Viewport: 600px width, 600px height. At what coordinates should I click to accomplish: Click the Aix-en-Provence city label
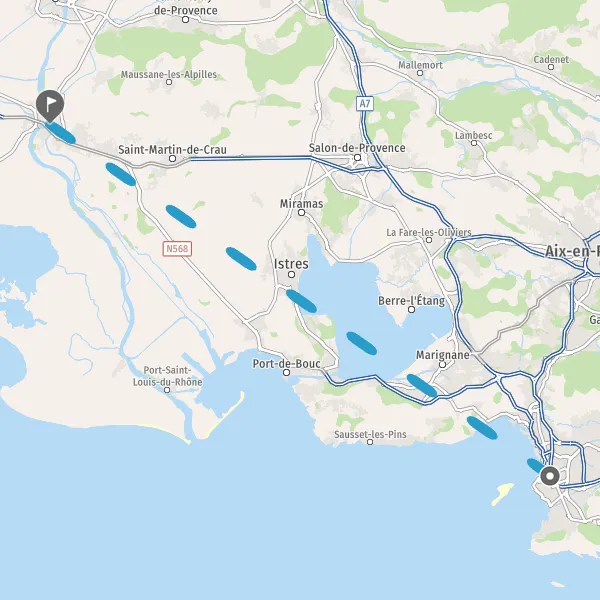pos(572,251)
